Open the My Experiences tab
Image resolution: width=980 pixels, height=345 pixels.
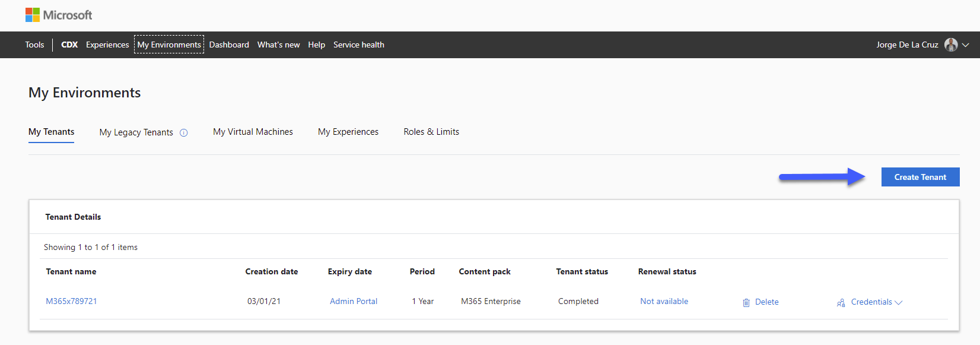(348, 132)
